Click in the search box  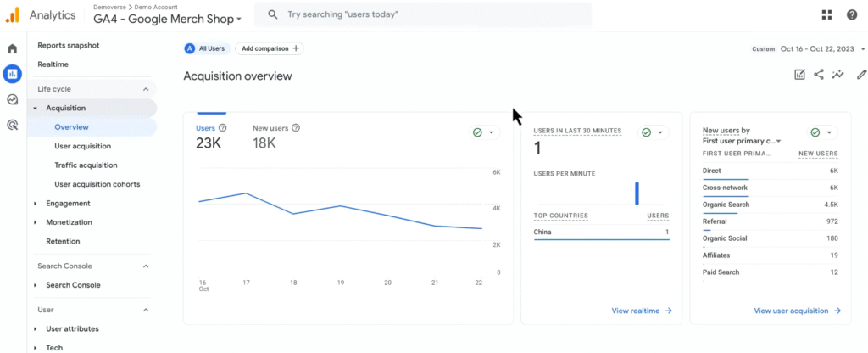pyautogui.click(x=423, y=14)
